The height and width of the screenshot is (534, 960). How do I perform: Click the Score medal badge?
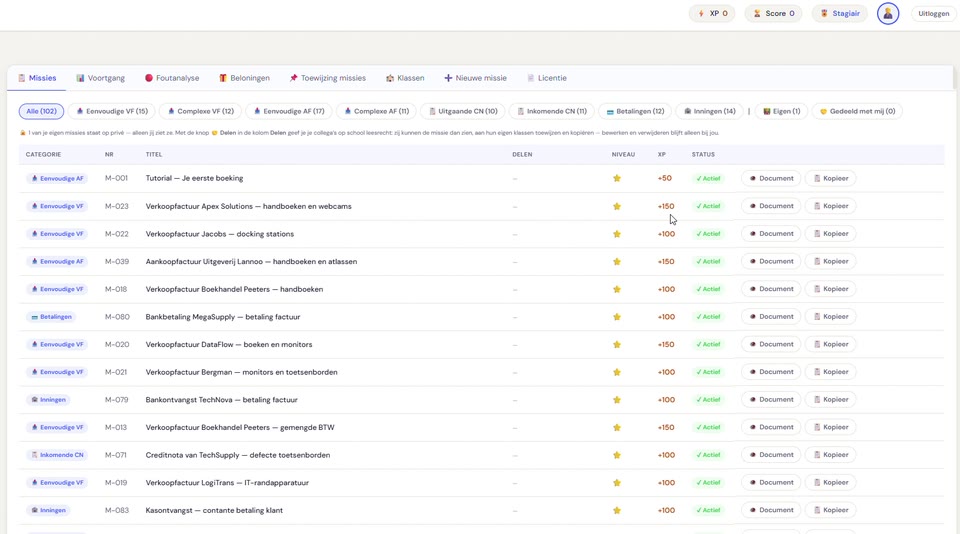[773, 13]
